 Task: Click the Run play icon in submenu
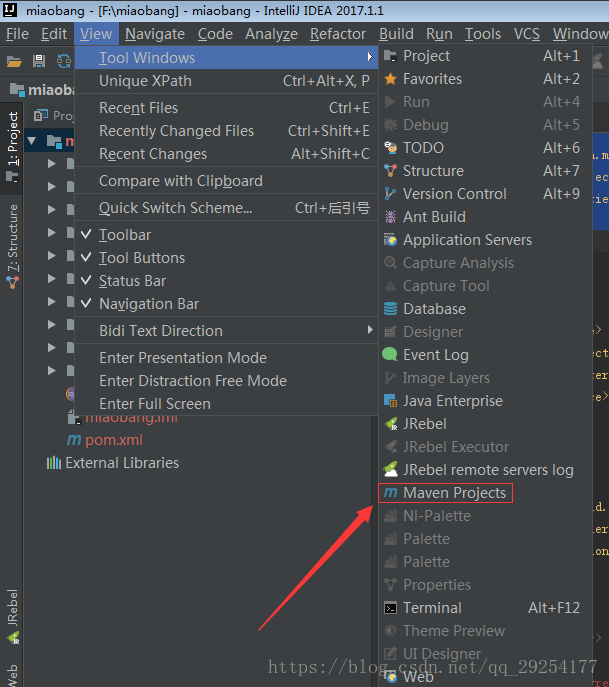(390, 102)
